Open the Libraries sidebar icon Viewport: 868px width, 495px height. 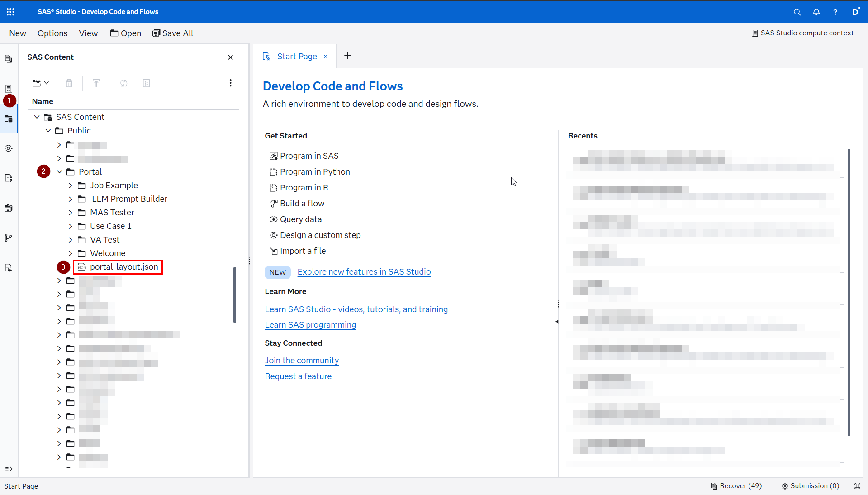point(9,208)
